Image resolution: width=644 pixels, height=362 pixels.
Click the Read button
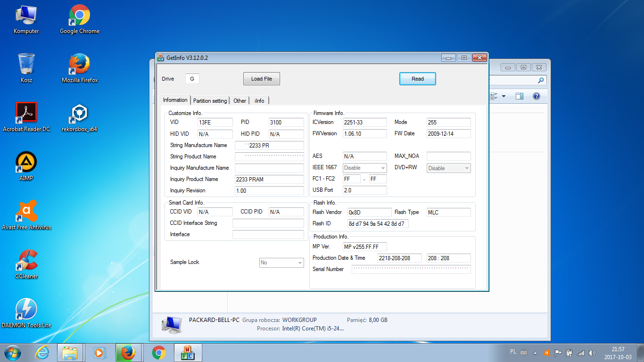[418, 79]
